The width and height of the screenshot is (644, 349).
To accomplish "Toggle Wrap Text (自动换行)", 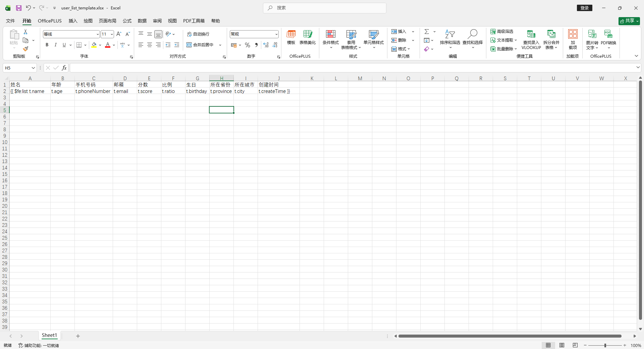I will pyautogui.click(x=198, y=34).
